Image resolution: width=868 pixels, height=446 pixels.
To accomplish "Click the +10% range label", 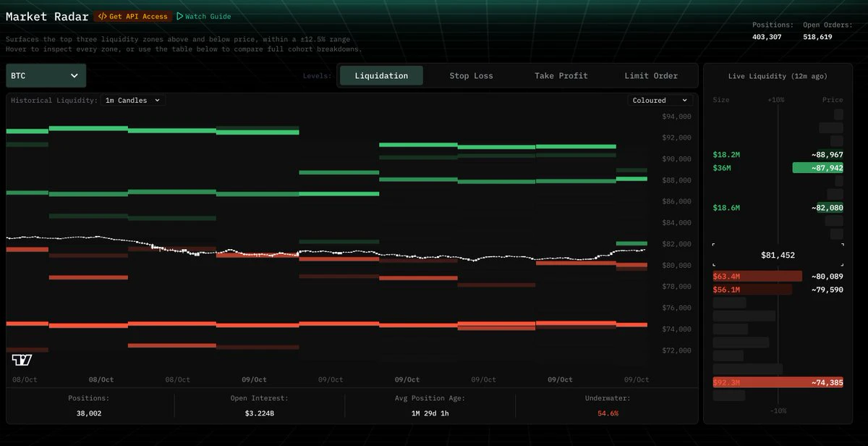I will 776,100.
